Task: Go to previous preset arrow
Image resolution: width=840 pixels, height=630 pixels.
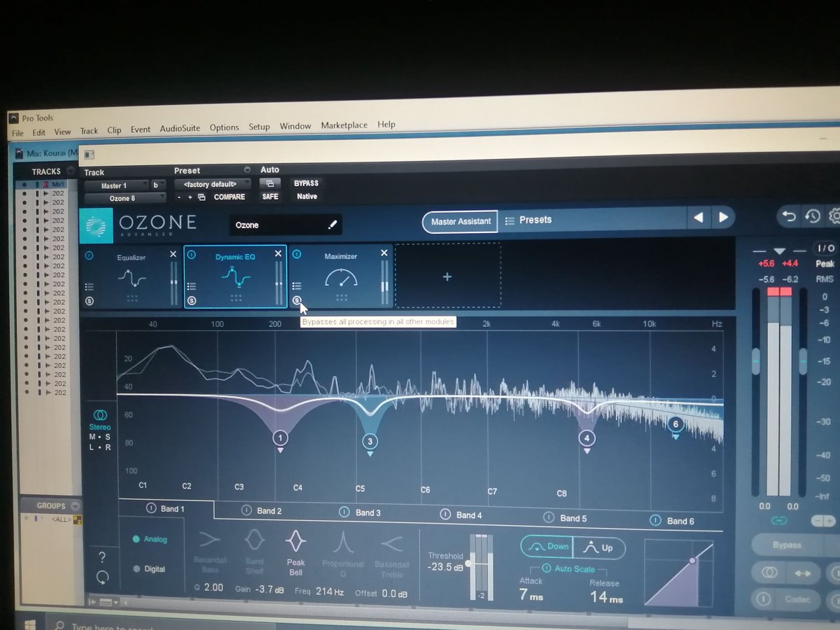Action: [698, 218]
